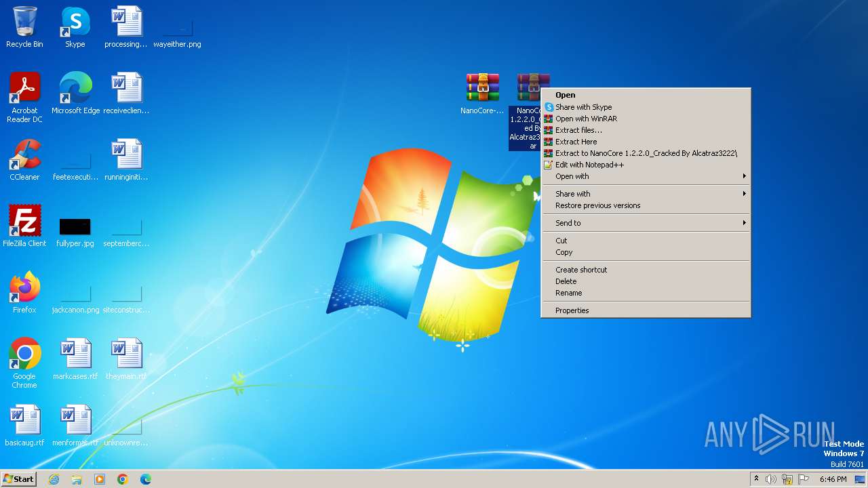
Task: Click the Show desktop button
Action: (x=860, y=479)
